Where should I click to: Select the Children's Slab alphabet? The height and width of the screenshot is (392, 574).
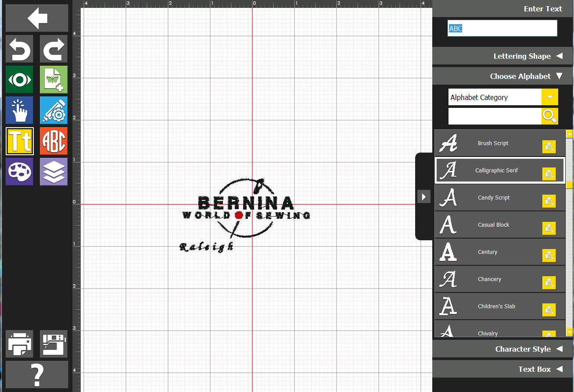[500, 306]
